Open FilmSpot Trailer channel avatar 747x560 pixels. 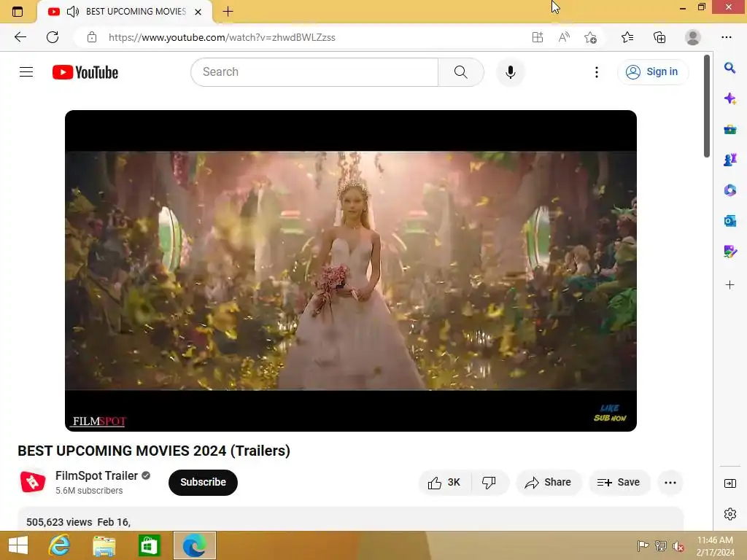pos(32,482)
